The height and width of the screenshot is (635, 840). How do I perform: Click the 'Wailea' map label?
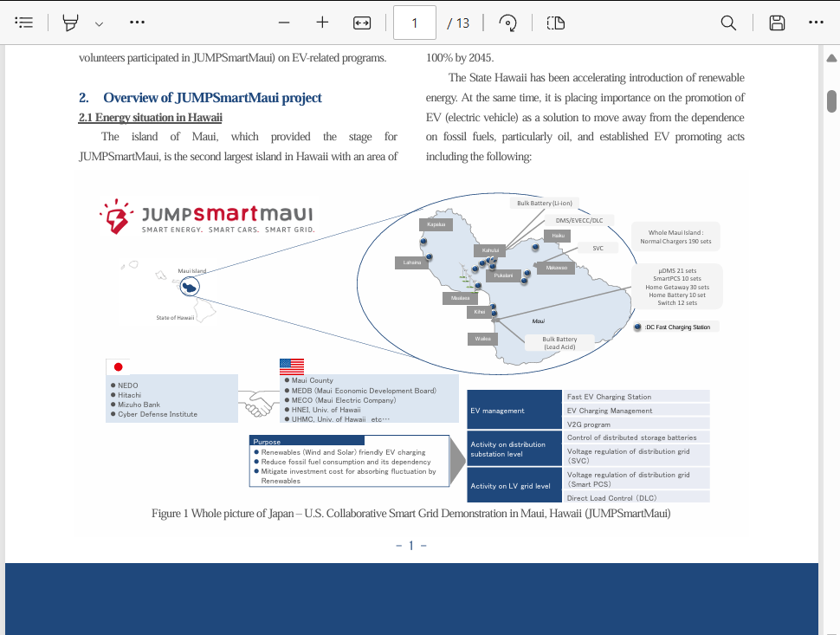pyautogui.click(x=482, y=339)
